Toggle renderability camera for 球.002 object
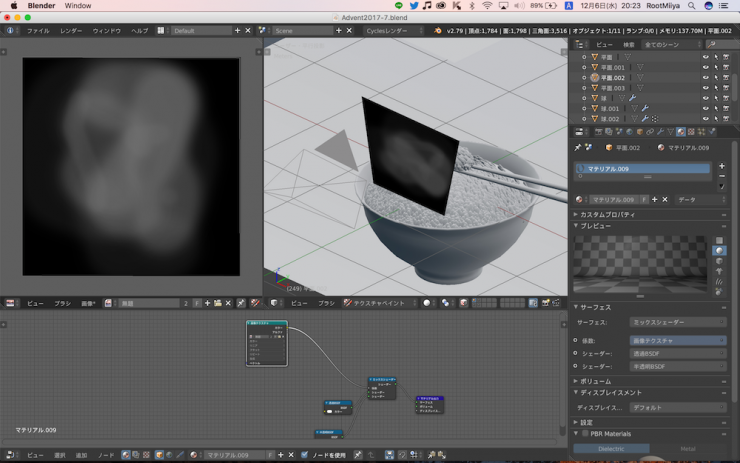The width and height of the screenshot is (740, 463). [726, 119]
